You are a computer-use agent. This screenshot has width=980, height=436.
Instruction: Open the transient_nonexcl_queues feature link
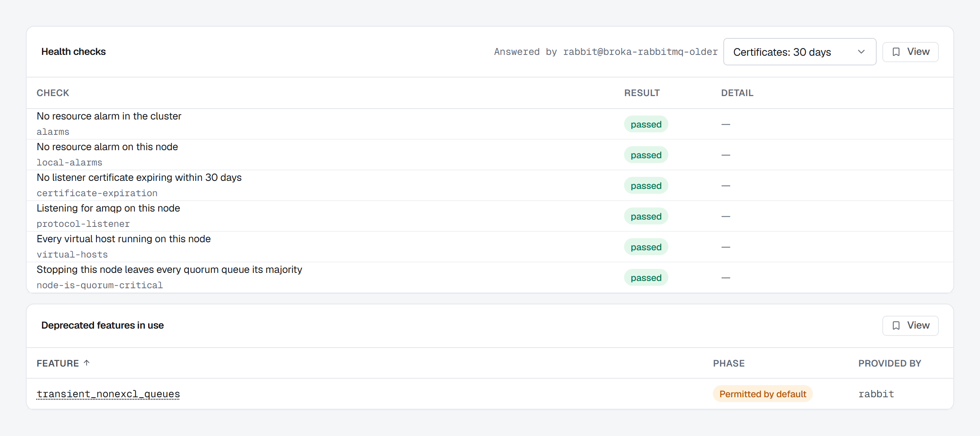(108, 394)
